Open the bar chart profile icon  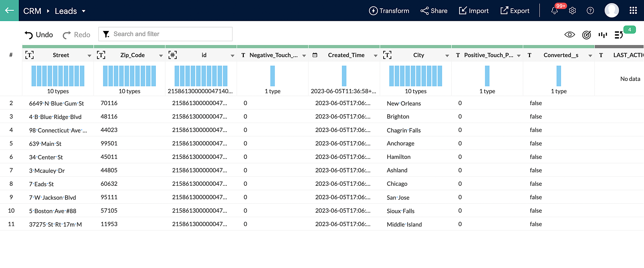602,35
